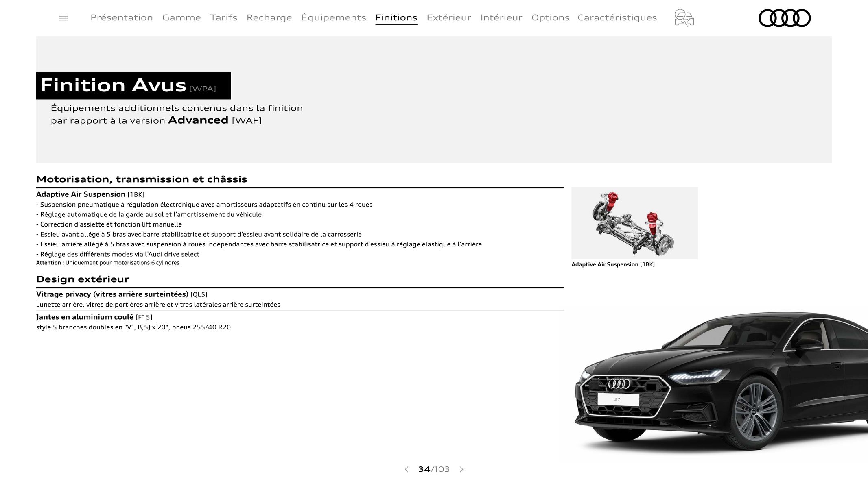Go to the Caractéristiques tab
The height and width of the screenshot is (488, 868).
tap(617, 17)
